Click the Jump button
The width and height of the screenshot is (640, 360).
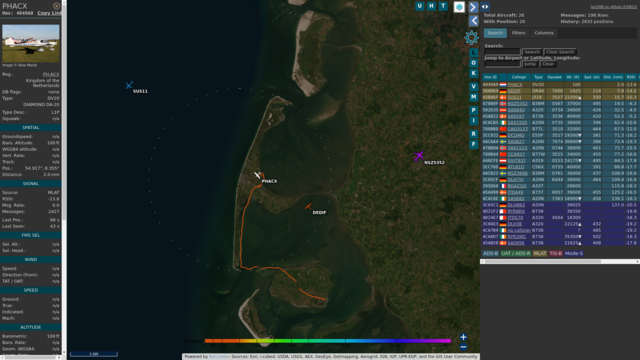click(x=530, y=64)
